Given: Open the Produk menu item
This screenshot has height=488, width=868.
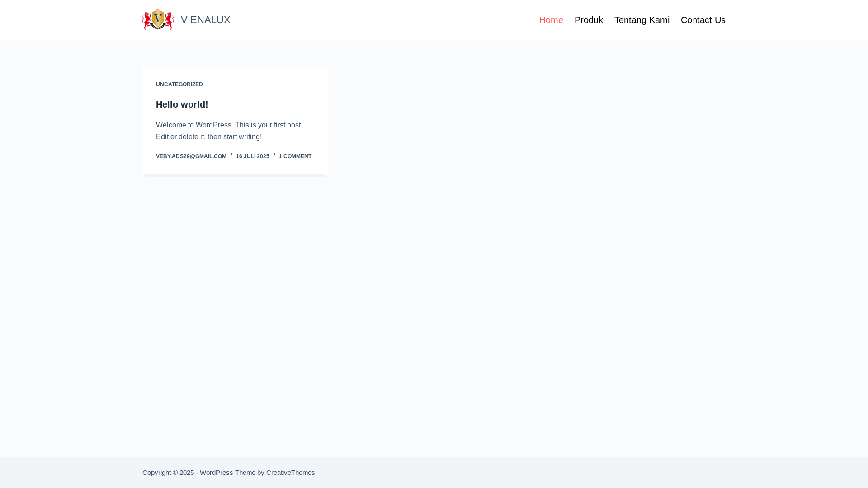Looking at the screenshot, I should pyautogui.click(x=589, y=20).
